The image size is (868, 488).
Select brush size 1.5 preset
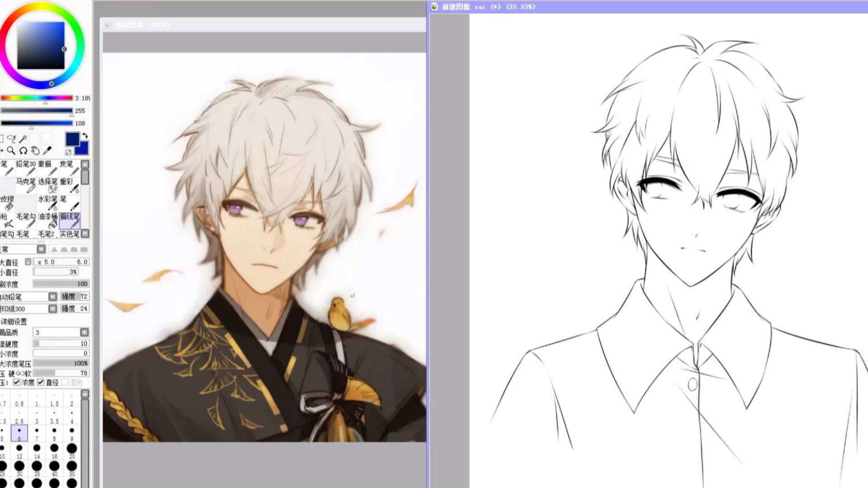tap(54, 399)
